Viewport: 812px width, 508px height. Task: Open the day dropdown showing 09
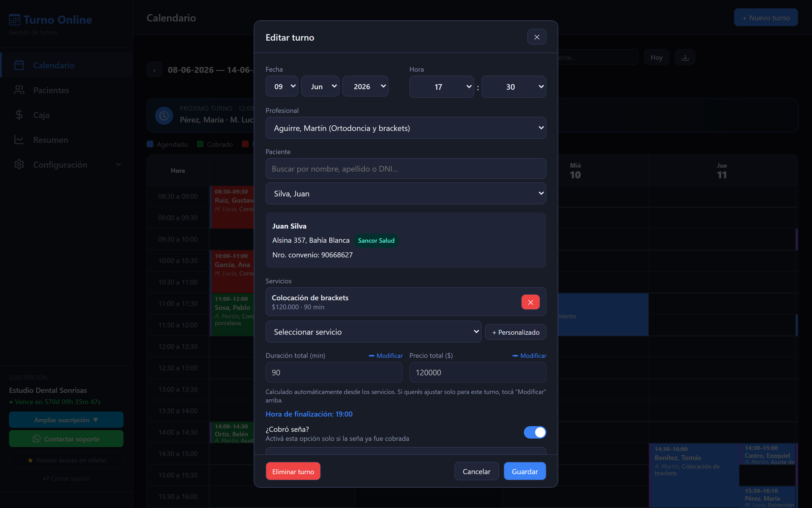coord(282,86)
